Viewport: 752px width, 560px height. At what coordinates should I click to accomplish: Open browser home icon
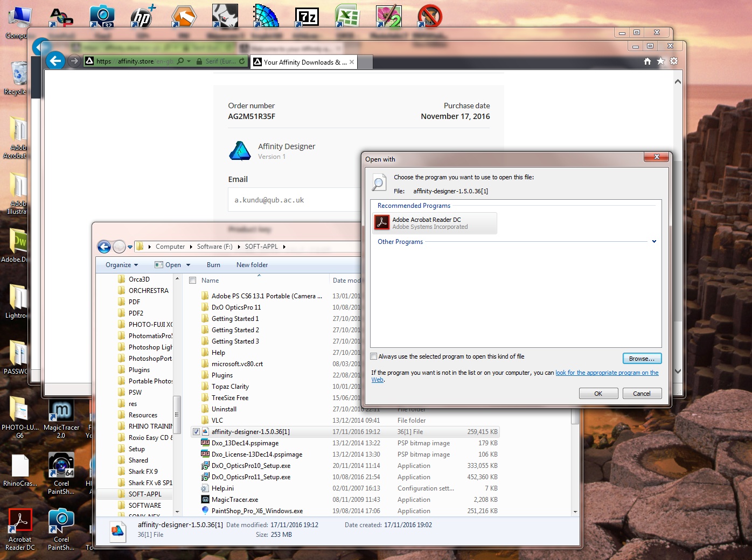(647, 61)
